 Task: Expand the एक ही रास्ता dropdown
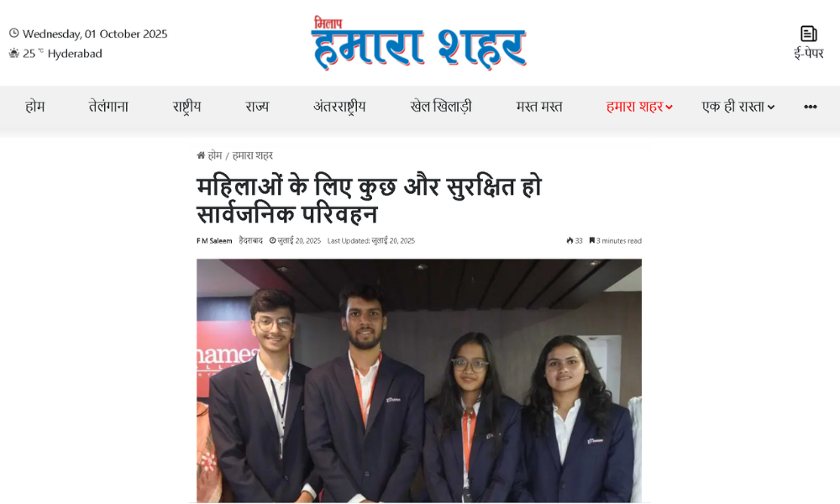738,107
